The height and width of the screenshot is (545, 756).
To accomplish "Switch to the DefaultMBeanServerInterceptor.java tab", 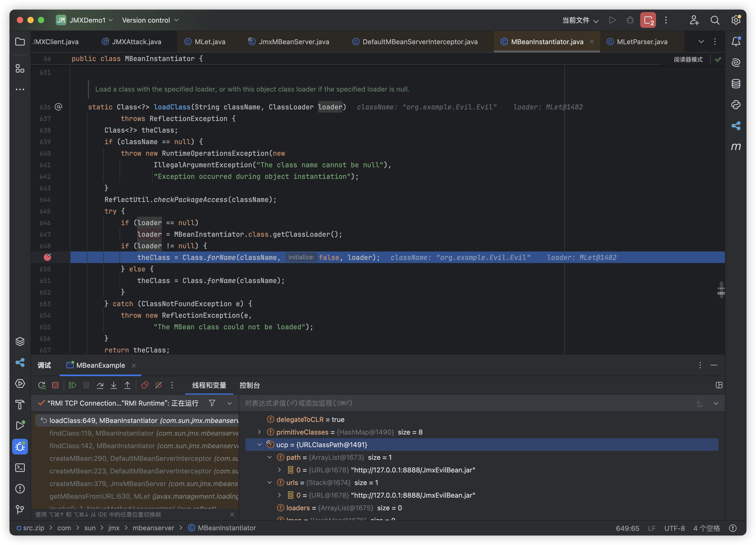I will pos(415,42).
